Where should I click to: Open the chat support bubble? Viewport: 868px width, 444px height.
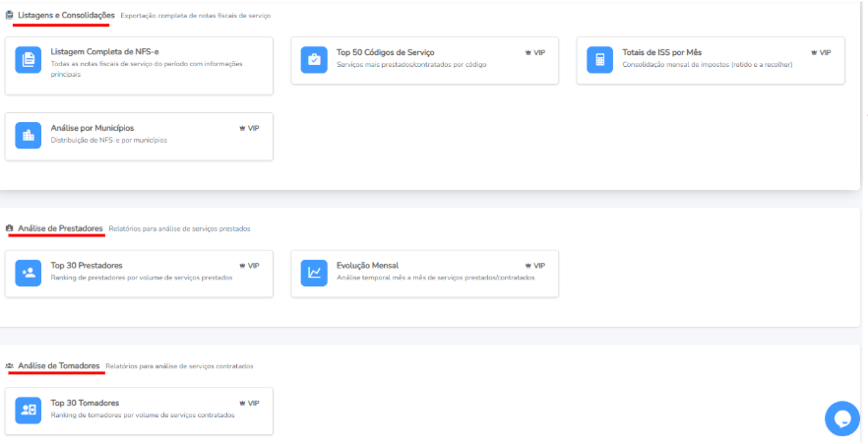(841, 418)
